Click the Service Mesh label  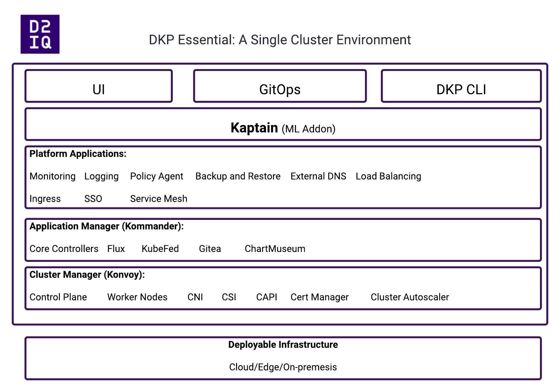click(x=159, y=199)
